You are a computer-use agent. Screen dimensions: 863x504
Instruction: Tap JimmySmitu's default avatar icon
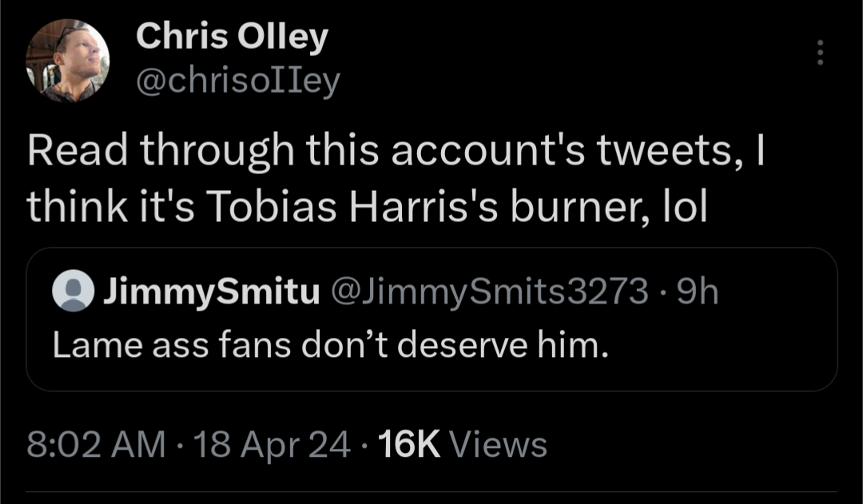73,294
